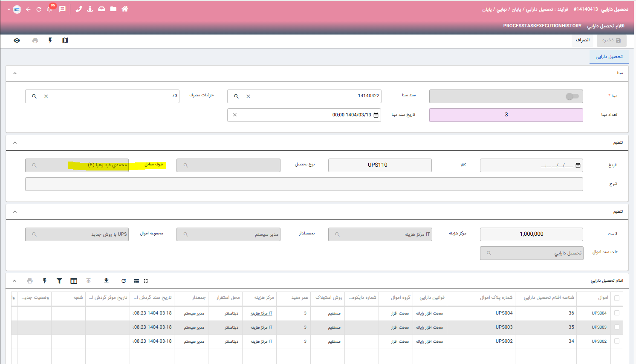The height and width of the screenshot is (364, 636).
Task: Check the UPS003 row checkbox
Action: point(617,327)
